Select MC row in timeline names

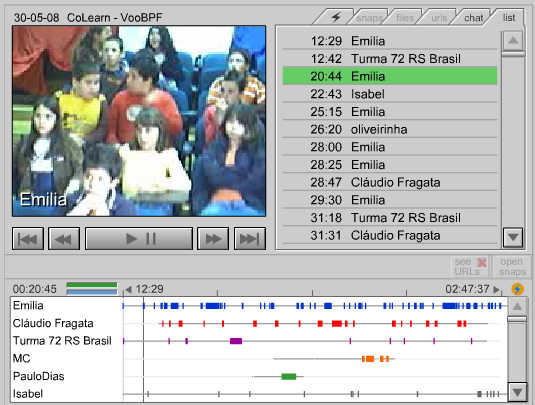pyautogui.click(x=21, y=359)
